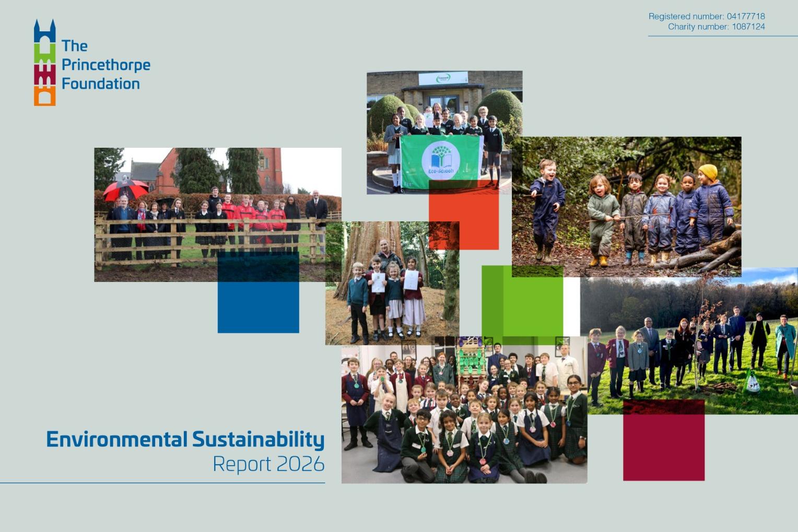Open the tree planting field photo
This screenshot has width=798, height=532.
pos(689,341)
